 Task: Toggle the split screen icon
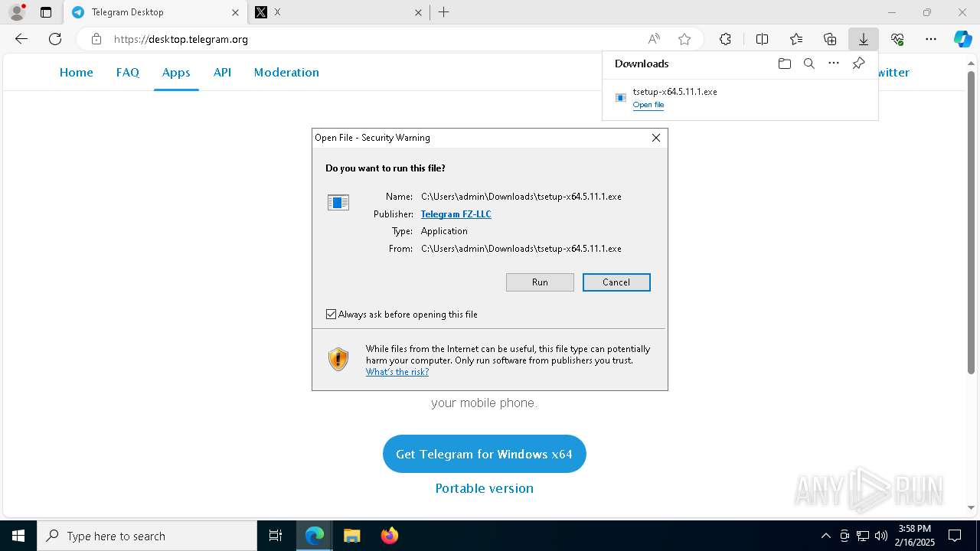pos(762,39)
